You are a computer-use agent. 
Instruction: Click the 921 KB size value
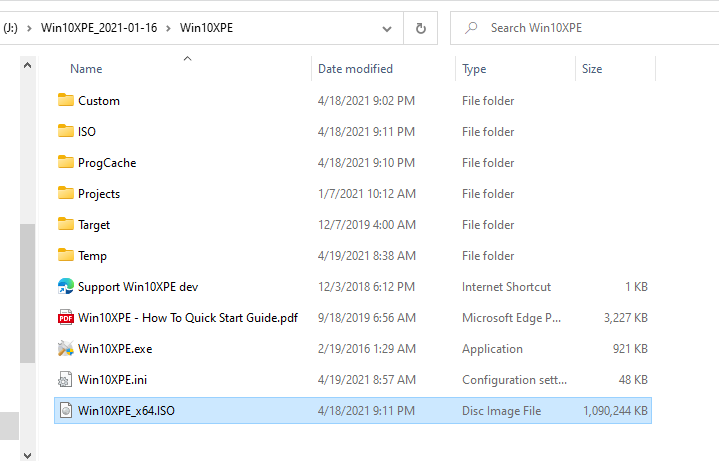pos(631,349)
